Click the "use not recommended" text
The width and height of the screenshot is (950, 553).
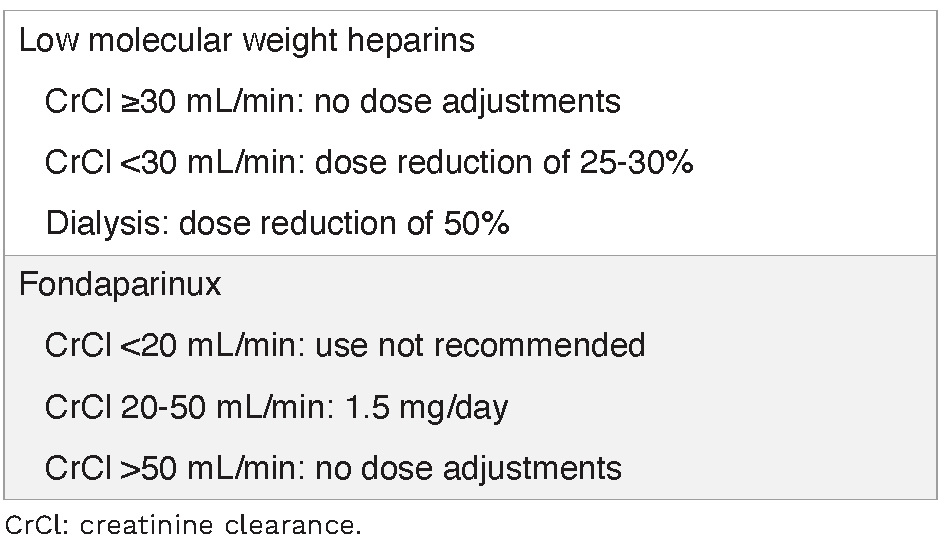pos(480,346)
